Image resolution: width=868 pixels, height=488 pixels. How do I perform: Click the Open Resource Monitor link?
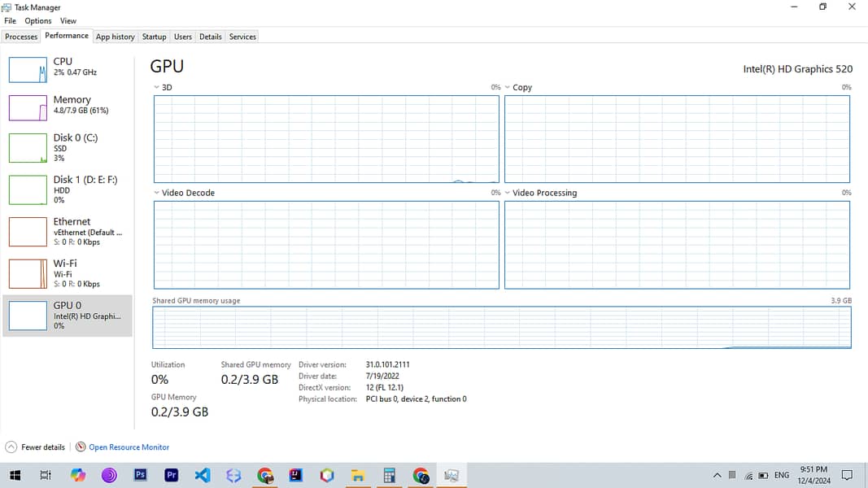(x=129, y=447)
